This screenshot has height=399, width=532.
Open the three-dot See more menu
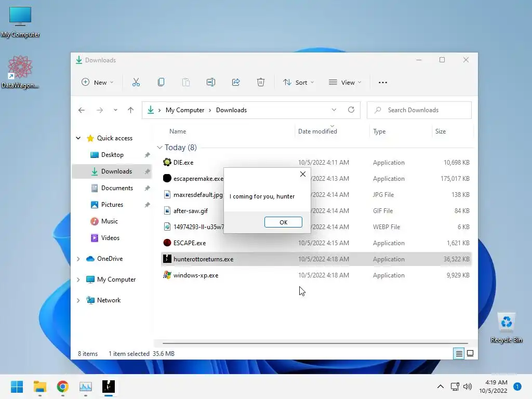(383, 83)
